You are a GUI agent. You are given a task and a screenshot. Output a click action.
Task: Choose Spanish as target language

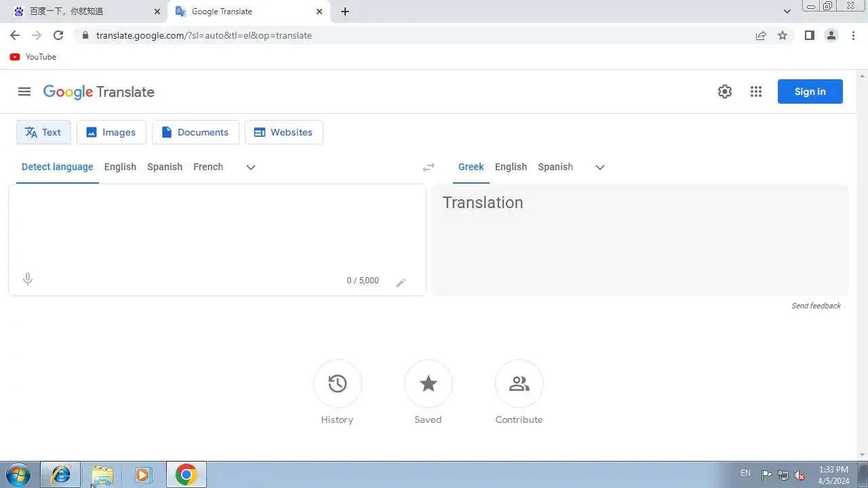[x=555, y=167]
